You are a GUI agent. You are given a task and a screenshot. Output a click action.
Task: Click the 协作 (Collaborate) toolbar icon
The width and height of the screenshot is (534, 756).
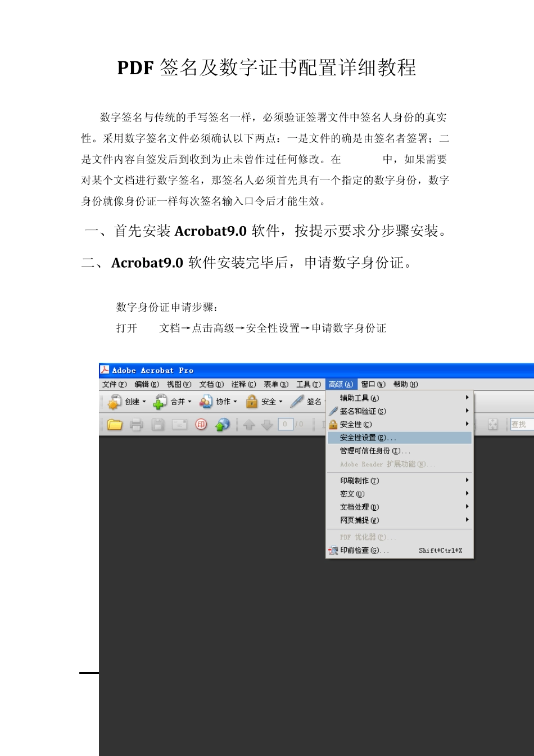tap(206, 402)
